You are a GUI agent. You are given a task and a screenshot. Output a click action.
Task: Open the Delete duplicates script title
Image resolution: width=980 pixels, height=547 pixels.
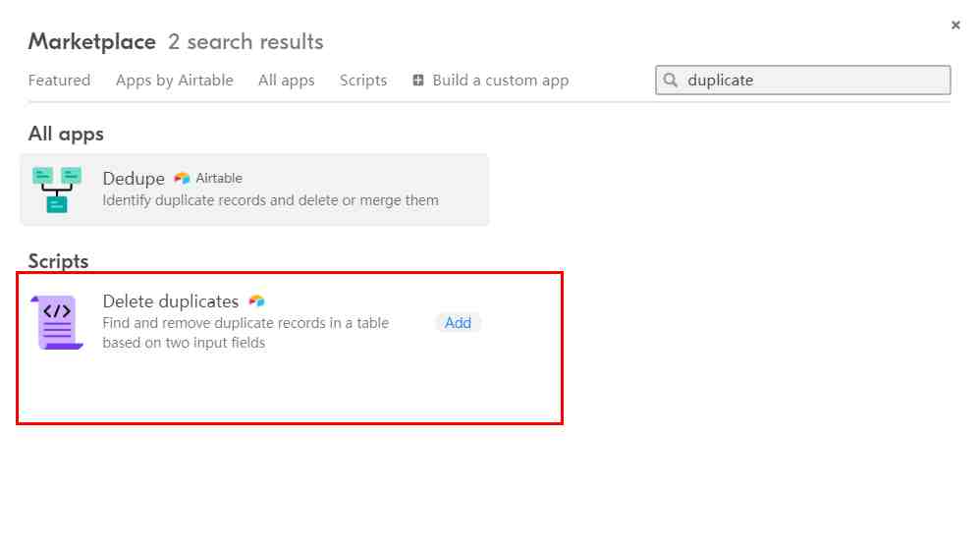pos(171,301)
